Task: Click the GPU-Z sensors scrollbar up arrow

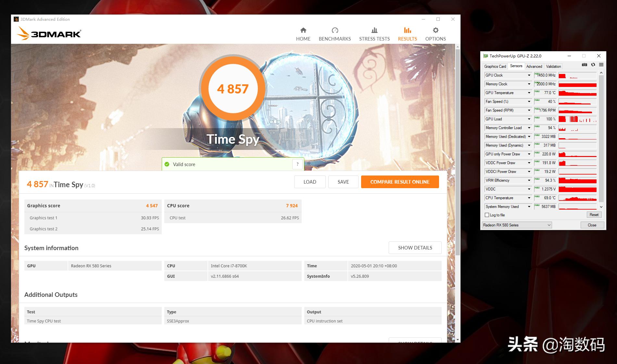Action: pos(601,73)
